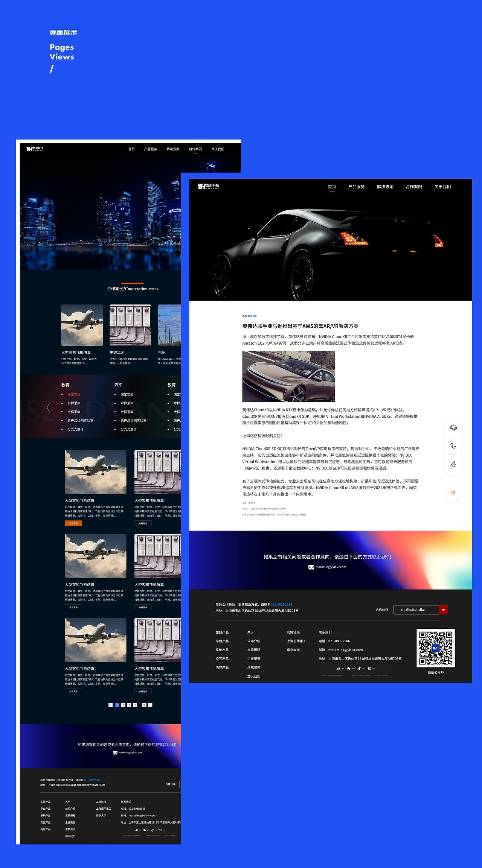Click the left carousel arrow in the category band

click(x=48, y=407)
